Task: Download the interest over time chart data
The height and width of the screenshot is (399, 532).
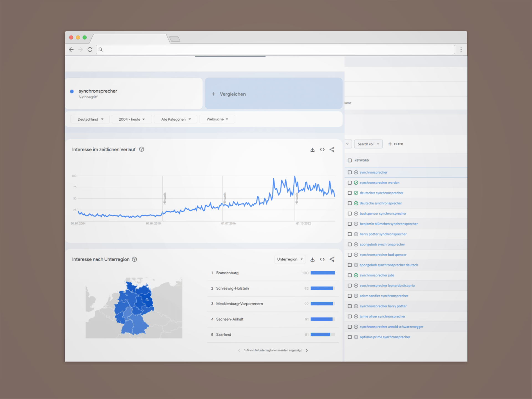Action: [312, 150]
